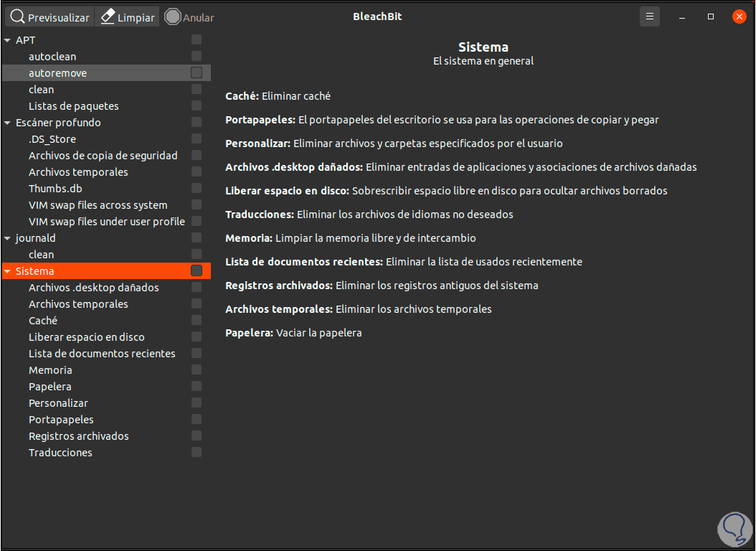
Task: Select Archivos .desktop dañados row
Action: click(107, 288)
